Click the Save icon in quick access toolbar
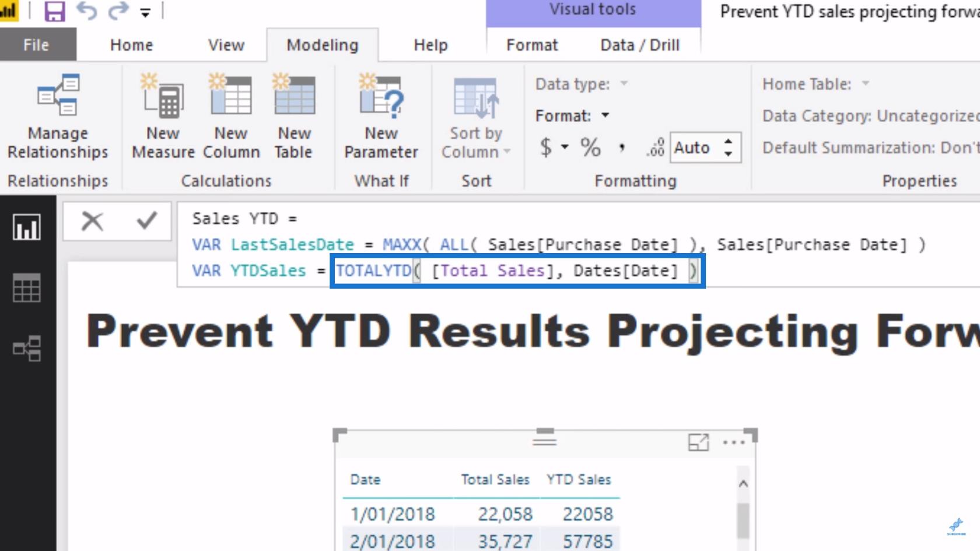980x551 pixels. [54, 10]
